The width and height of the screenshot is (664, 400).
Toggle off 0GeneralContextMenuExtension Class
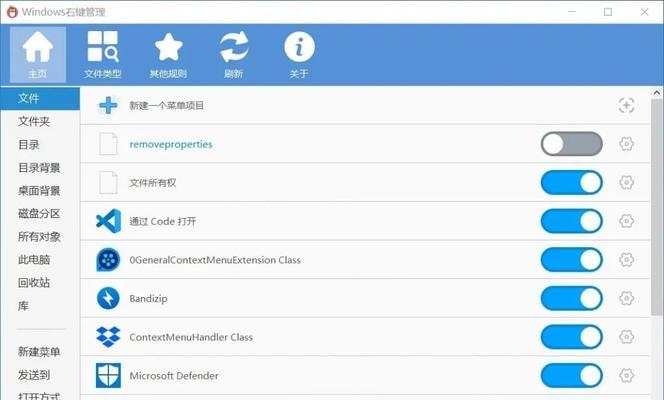[572, 259]
